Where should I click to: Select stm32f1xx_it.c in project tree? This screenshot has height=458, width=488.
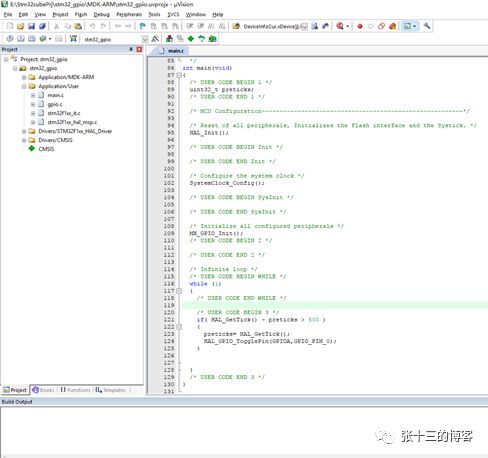(64, 113)
